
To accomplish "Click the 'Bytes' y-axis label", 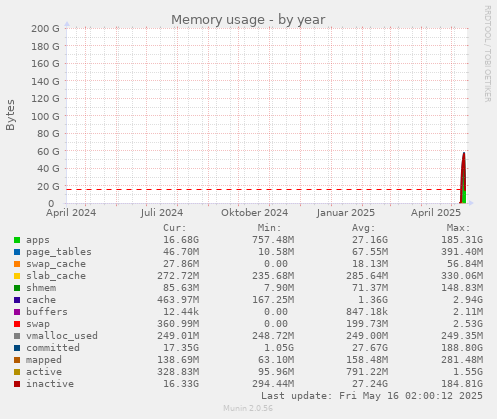I will coord(10,115).
